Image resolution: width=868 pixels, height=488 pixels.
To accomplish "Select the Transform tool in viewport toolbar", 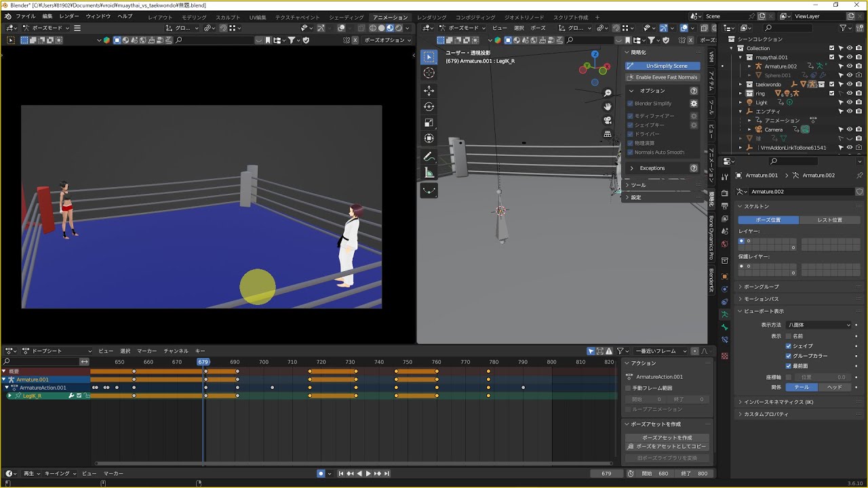I will (x=429, y=138).
